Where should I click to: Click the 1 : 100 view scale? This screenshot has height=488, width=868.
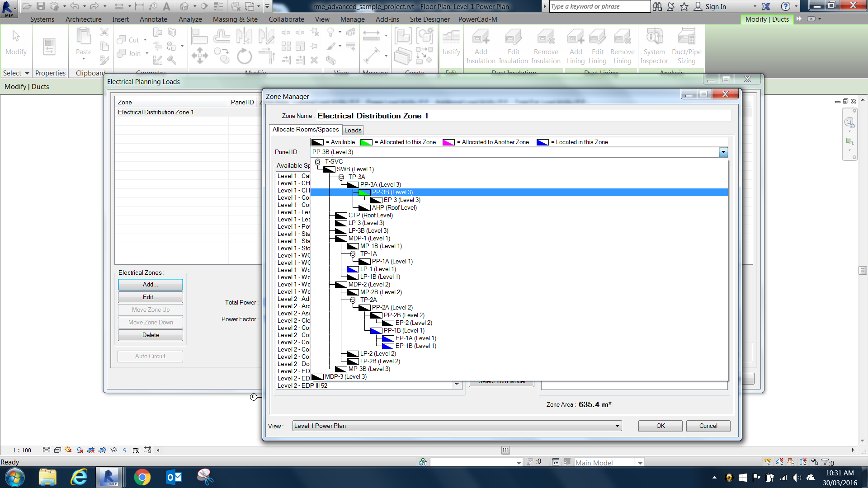click(22, 450)
